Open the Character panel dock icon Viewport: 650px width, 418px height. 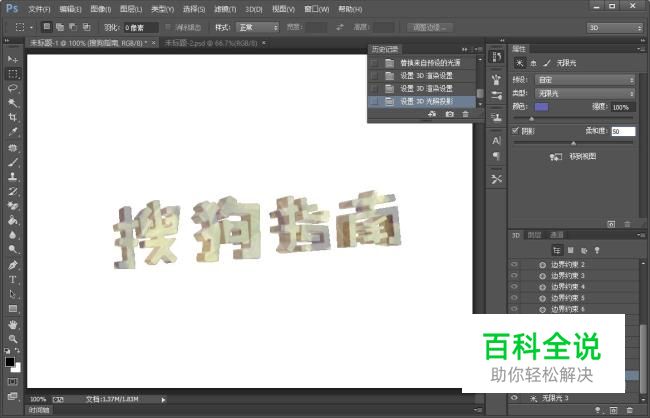[496, 141]
